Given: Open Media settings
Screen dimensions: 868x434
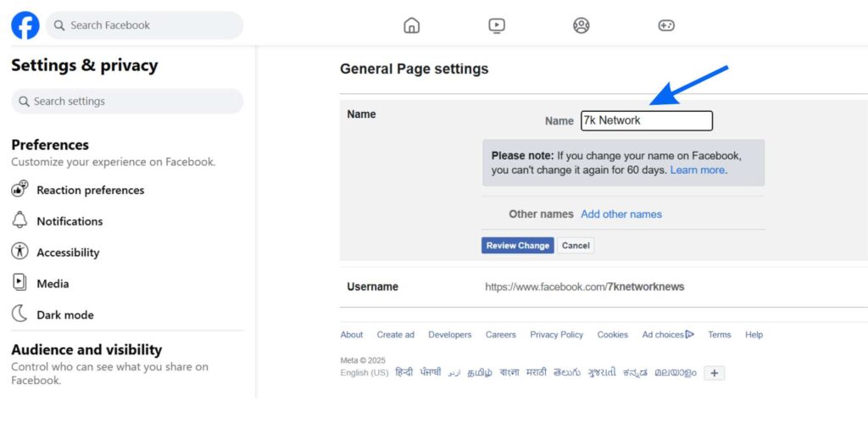Looking at the screenshot, I should [53, 283].
